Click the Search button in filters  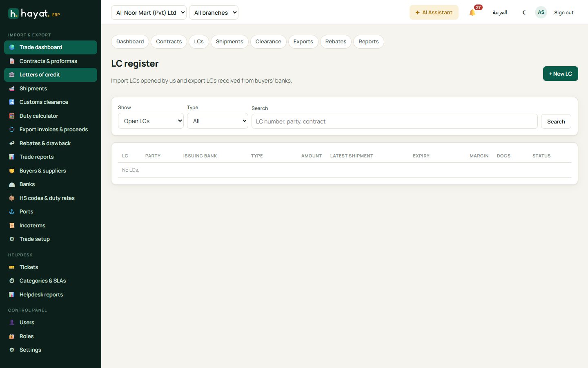[556, 121]
